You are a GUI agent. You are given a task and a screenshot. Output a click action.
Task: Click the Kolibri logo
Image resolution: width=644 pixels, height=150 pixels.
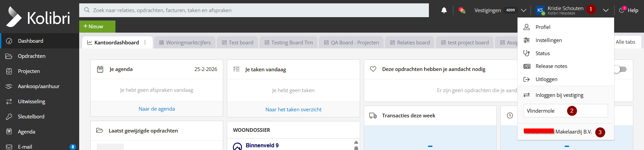[x=38, y=17]
